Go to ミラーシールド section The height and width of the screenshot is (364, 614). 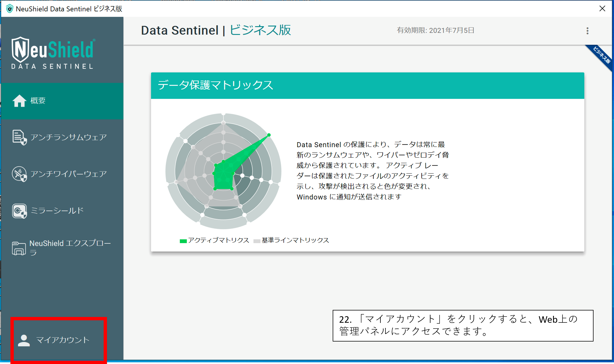57,211
